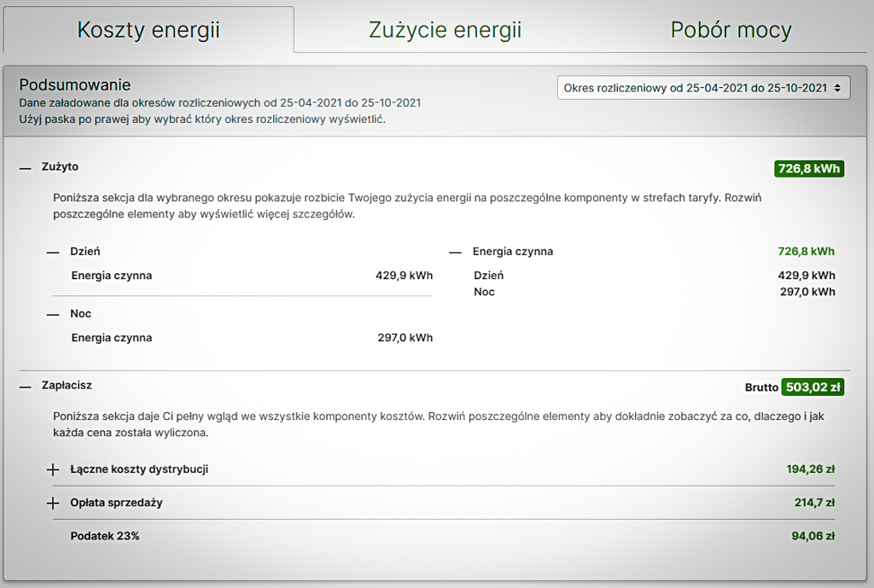Click the 194,26 zł distribution cost value

pyautogui.click(x=811, y=469)
